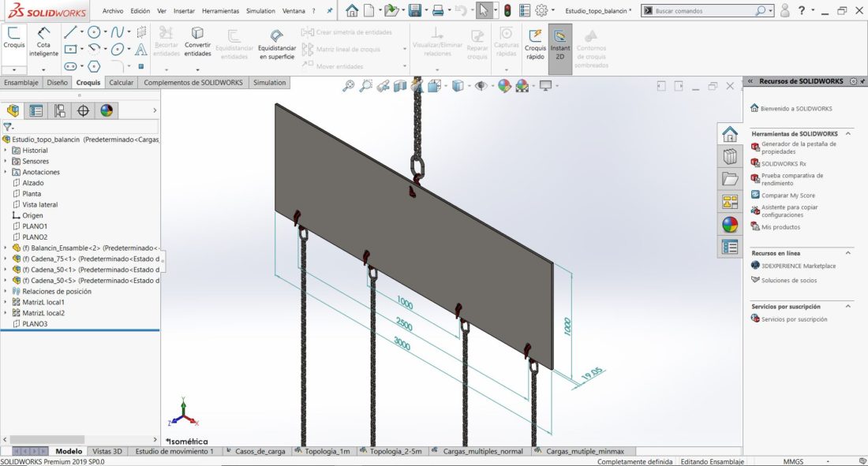Toggle hide/show items eye icon

click(x=481, y=86)
